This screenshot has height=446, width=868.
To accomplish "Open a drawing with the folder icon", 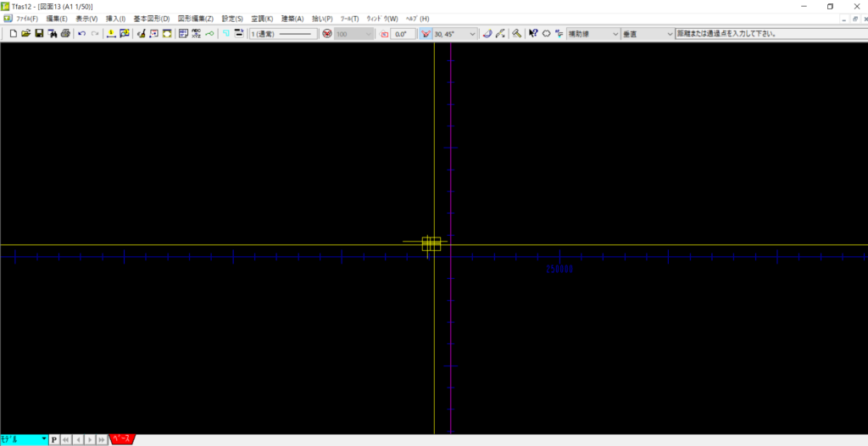I will 25,34.
